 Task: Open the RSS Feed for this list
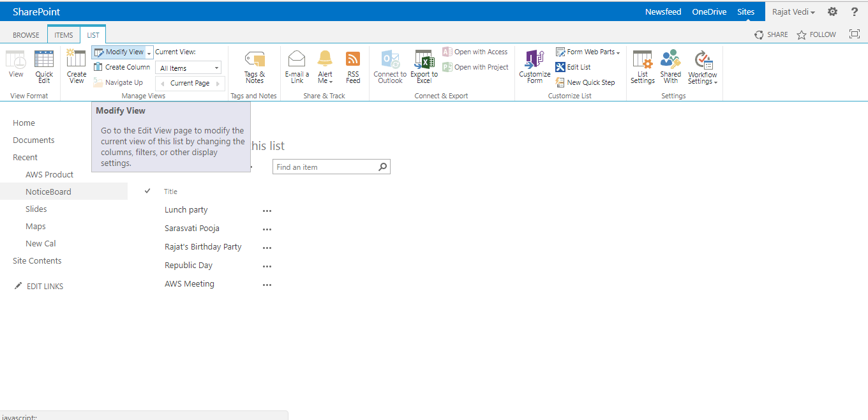pos(352,66)
